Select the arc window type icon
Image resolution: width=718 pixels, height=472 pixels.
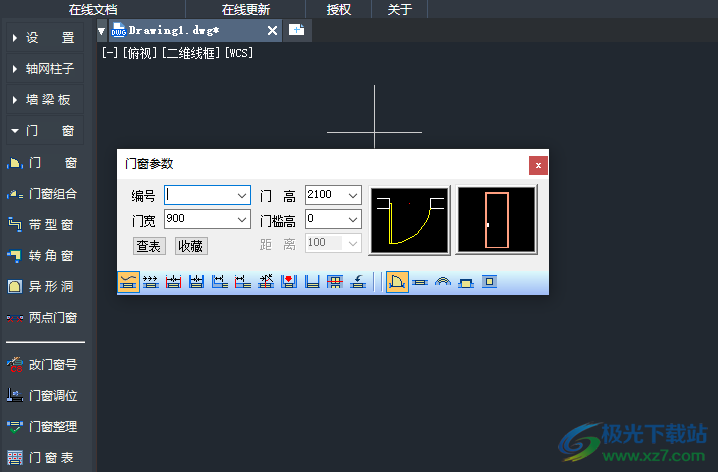click(x=443, y=282)
